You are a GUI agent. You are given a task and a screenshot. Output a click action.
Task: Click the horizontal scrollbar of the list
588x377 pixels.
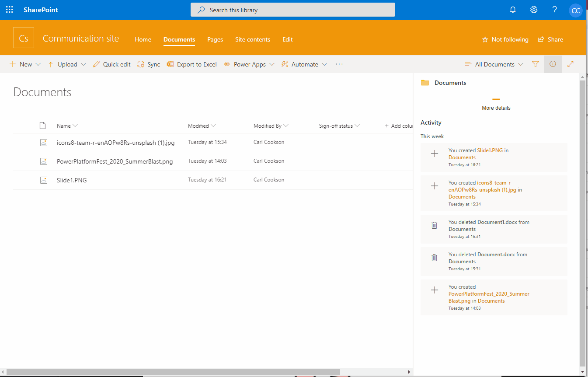click(173, 372)
